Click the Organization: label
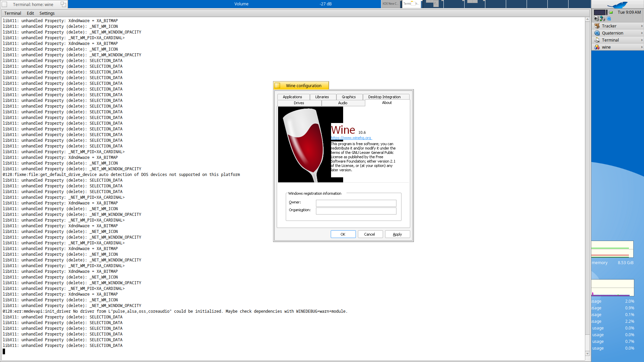 300,210
